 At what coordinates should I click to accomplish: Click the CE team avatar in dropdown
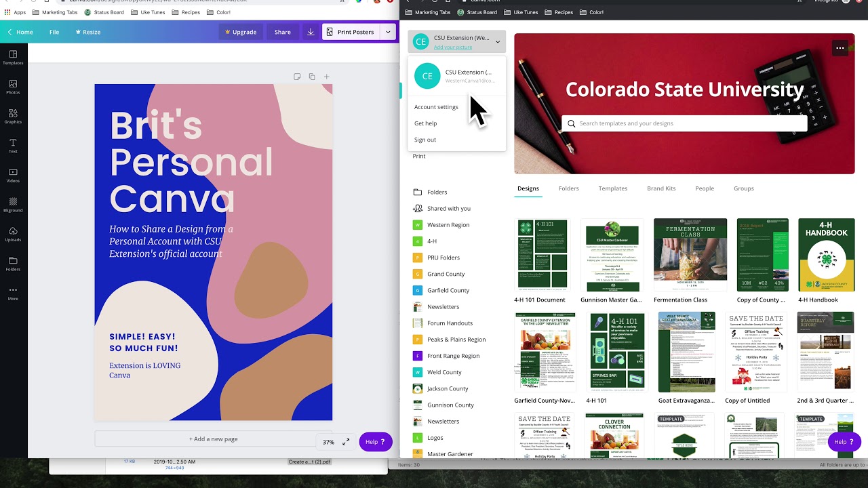[427, 76]
